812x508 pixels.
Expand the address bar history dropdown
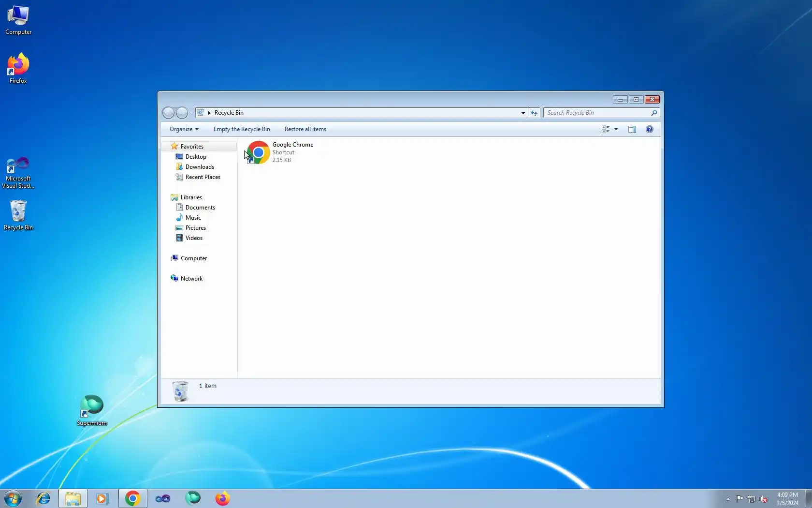523,113
